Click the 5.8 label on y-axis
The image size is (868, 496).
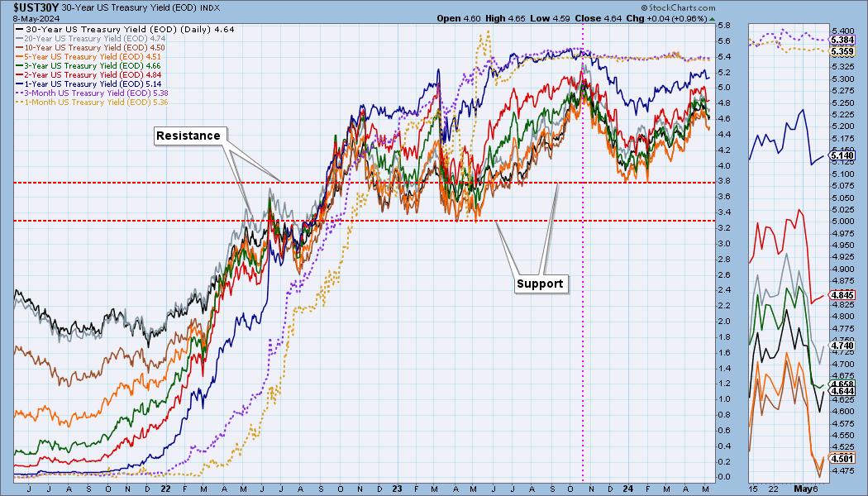tap(723, 26)
